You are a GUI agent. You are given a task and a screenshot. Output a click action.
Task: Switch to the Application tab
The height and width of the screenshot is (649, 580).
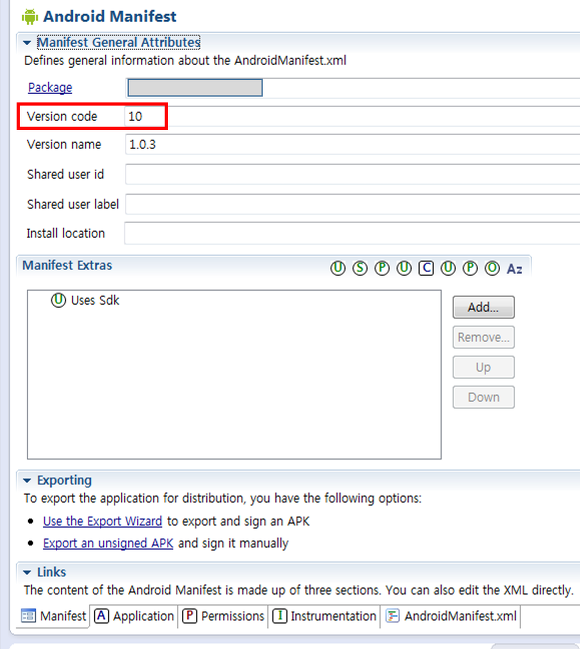[x=134, y=616]
